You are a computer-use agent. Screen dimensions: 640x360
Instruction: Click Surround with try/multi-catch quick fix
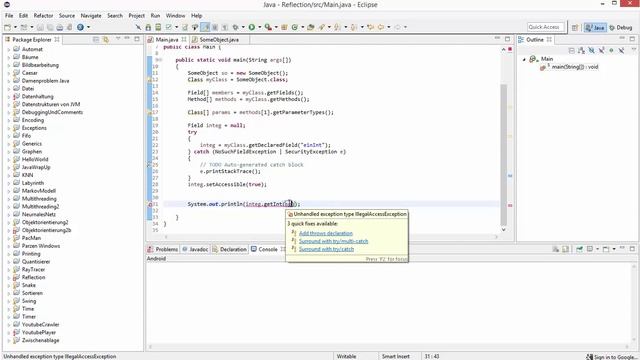pyautogui.click(x=333, y=241)
